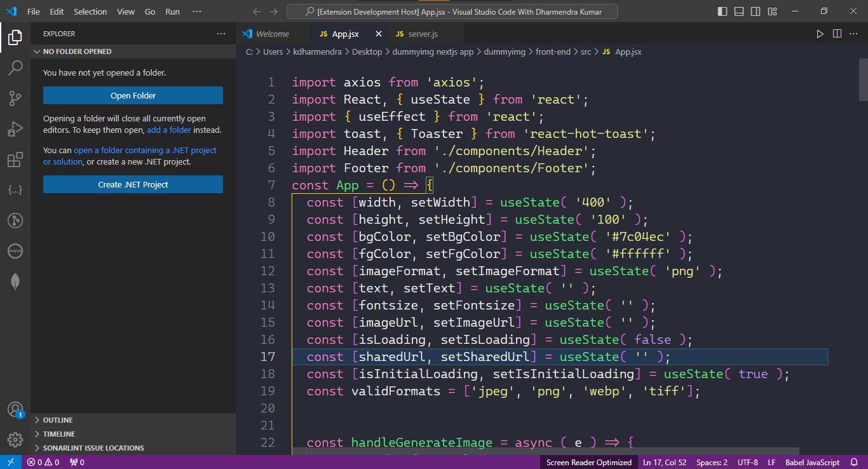The width and height of the screenshot is (868, 469).
Task: Open the Extensions view icon
Action: pos(15,160)
